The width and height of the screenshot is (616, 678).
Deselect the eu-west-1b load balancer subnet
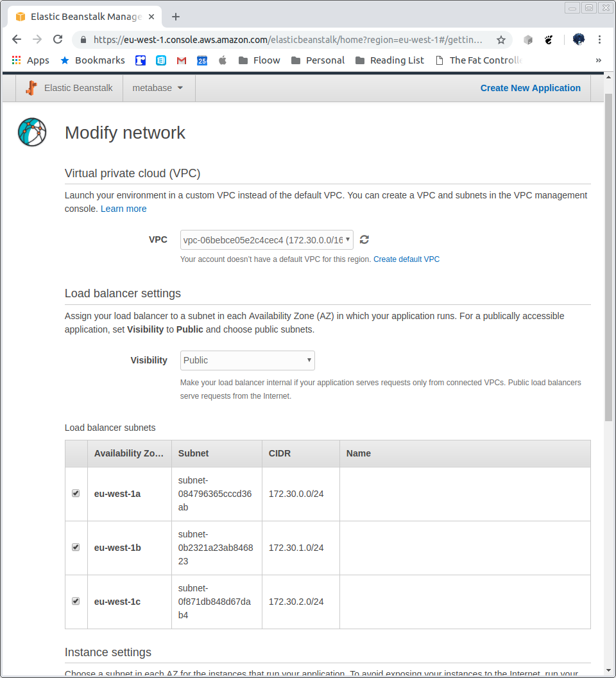pos(76,547)
